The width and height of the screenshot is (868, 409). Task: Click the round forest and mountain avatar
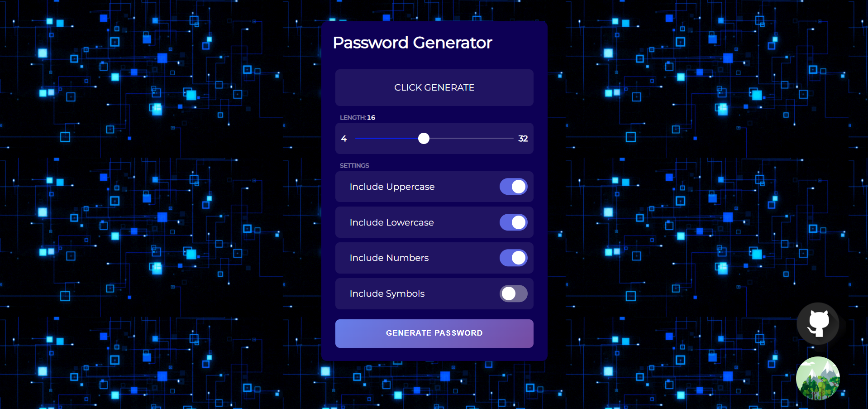(818, 378)
